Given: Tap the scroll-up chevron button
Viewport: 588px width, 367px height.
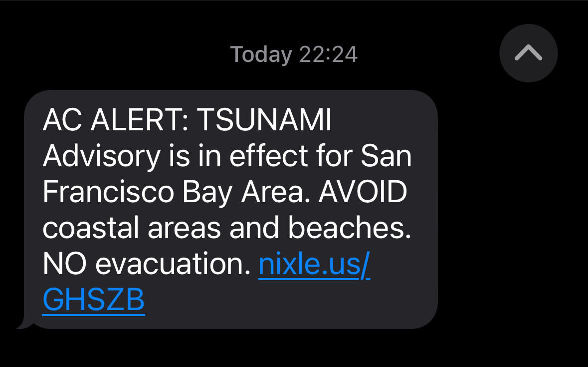Looking at the screenshot, I should [528, 53].
